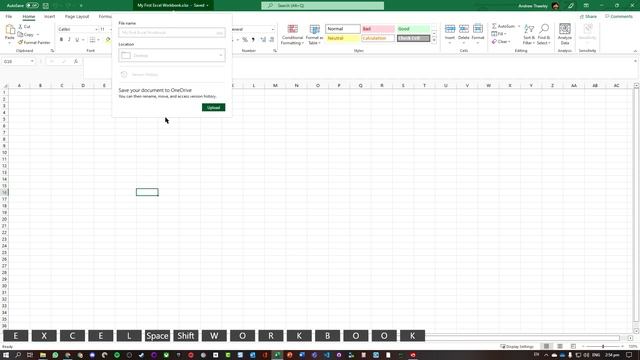Click the Share button
Image resolution: width=640 pixels, height=360 pixels.
coord(588,16)
